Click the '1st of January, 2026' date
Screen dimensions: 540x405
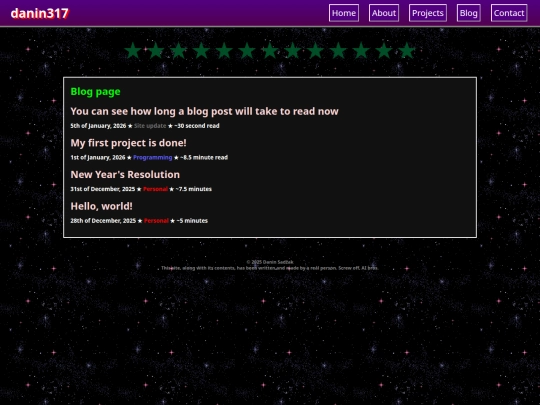[98, 157]
